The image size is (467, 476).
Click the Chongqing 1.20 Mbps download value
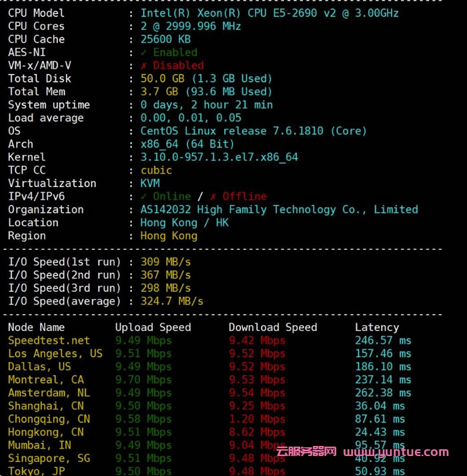tap(257, 419)
